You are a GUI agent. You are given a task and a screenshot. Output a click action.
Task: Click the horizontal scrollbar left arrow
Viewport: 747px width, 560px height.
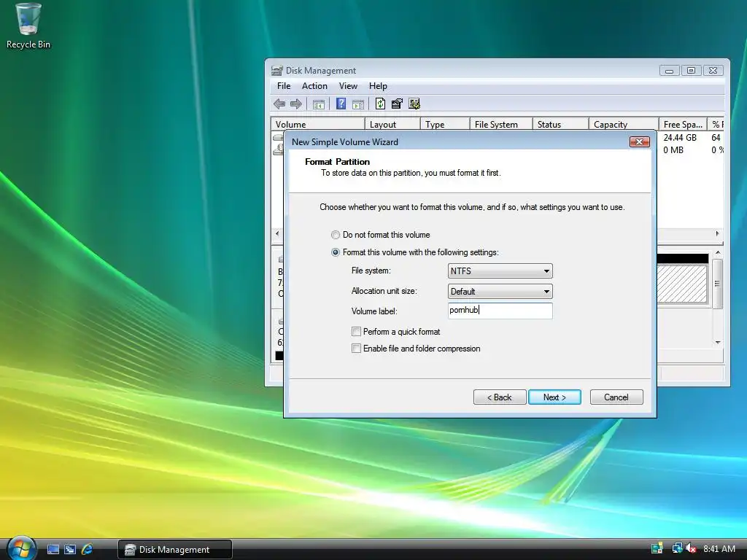tap(277, 234)
